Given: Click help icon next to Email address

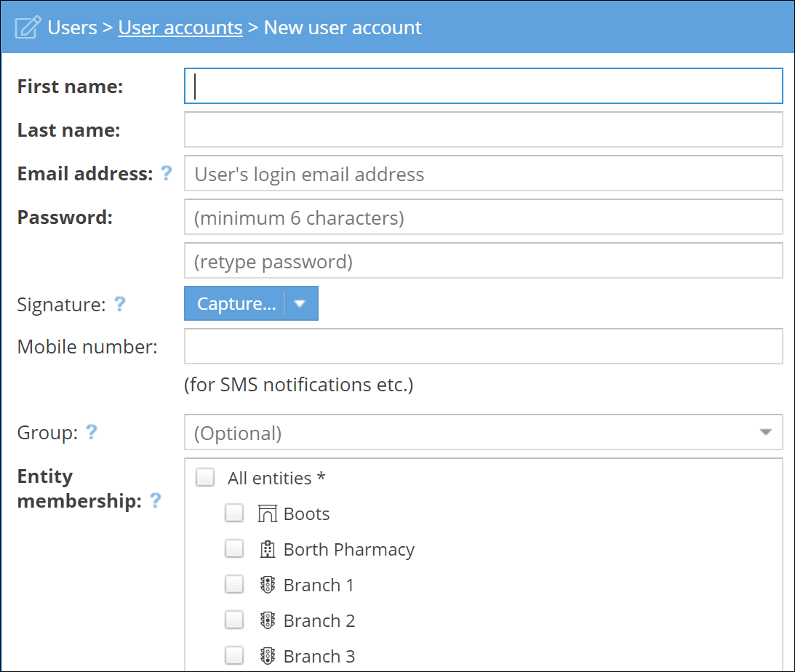Looking at the screenshot, I should click(x=167, y=173).
